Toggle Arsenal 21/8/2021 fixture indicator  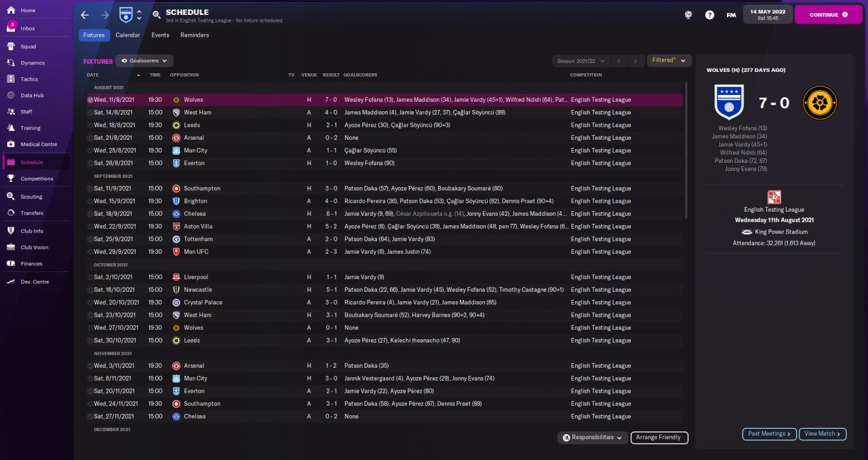tap(90, 138)
